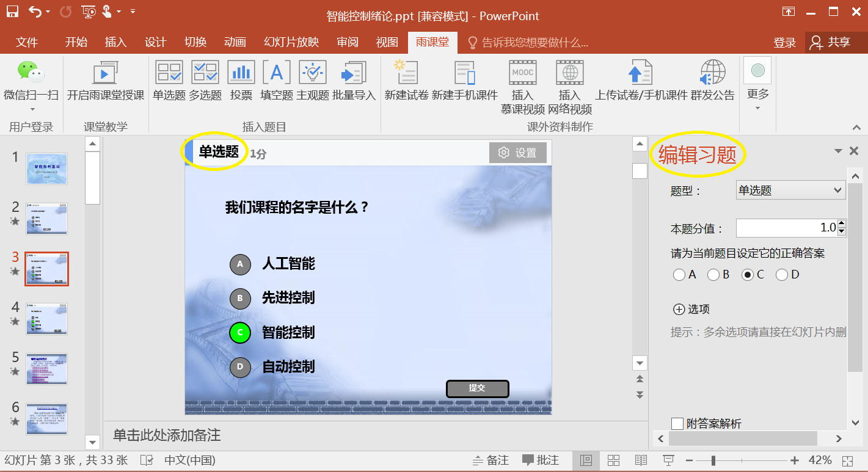Create a new test paper (新建试卷)
868x472 pixels.
(x=406, y=80)
